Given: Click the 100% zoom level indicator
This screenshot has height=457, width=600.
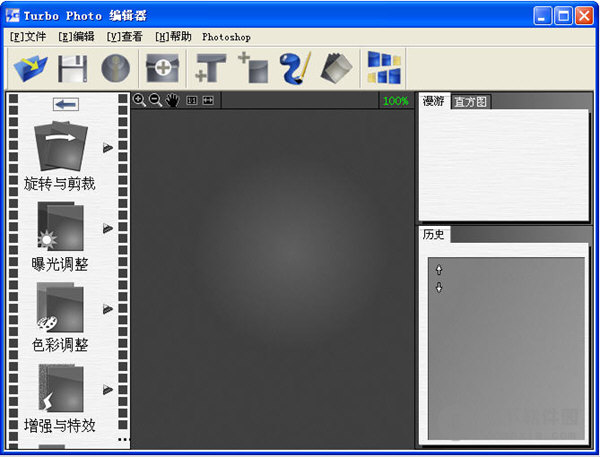Looking at the screenshot, I should [396, 101].
